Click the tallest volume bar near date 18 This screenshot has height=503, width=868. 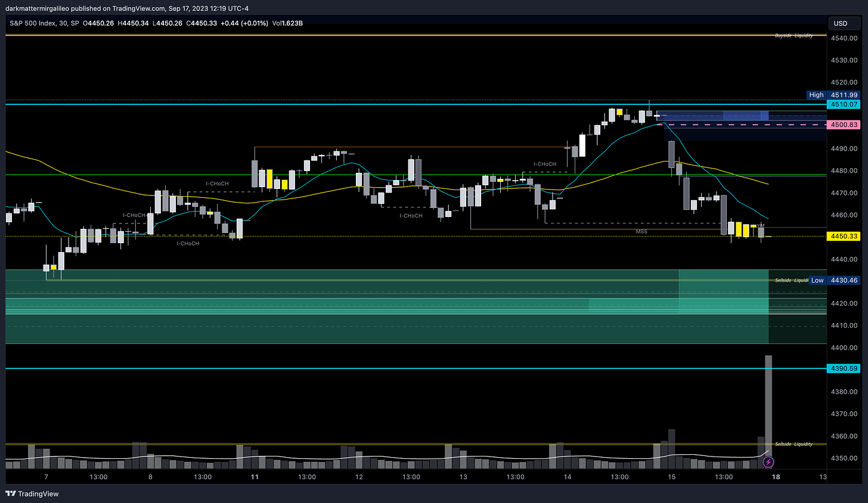pos(768,411)
